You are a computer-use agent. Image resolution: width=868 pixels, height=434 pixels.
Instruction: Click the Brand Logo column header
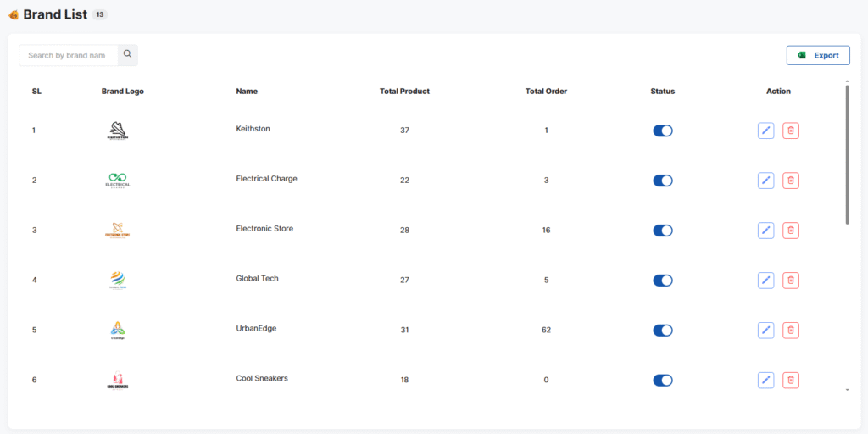(x=123, y=92)
